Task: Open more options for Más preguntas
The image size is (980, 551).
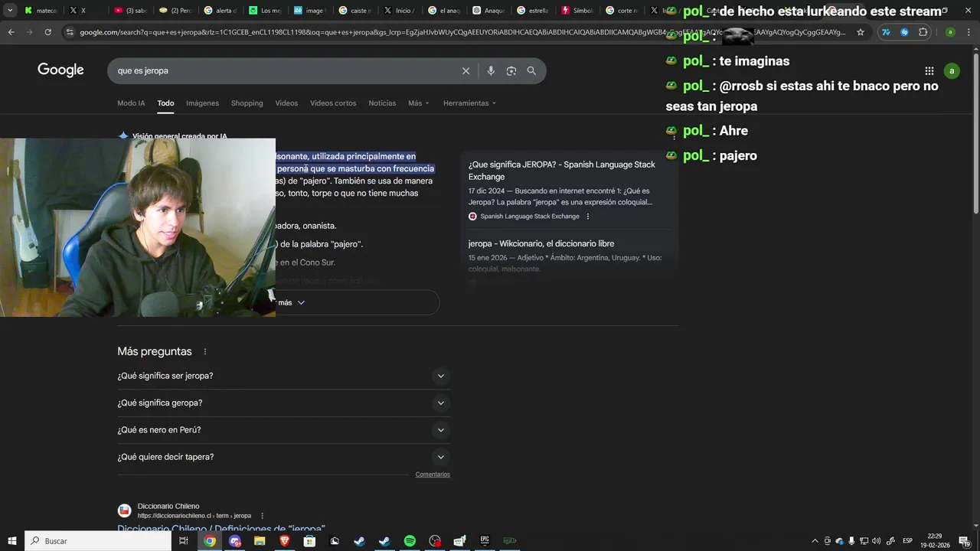Action: point(204,352)
